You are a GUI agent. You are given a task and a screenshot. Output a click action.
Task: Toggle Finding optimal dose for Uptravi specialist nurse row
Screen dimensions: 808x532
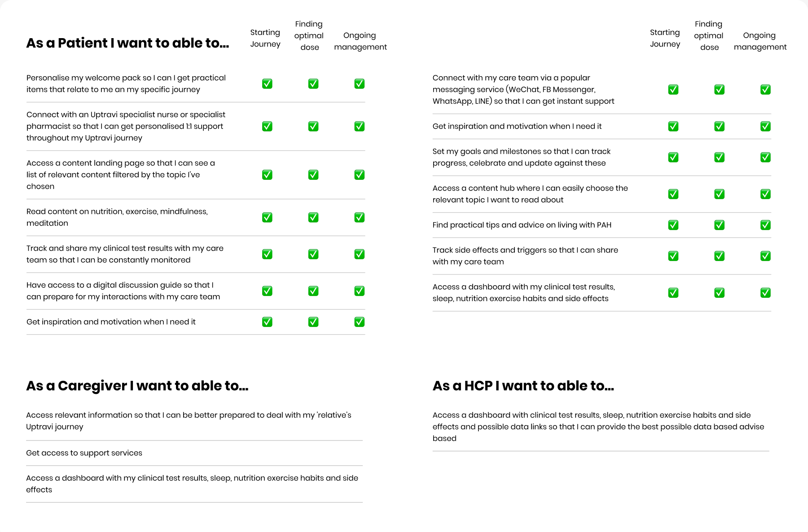313,126
